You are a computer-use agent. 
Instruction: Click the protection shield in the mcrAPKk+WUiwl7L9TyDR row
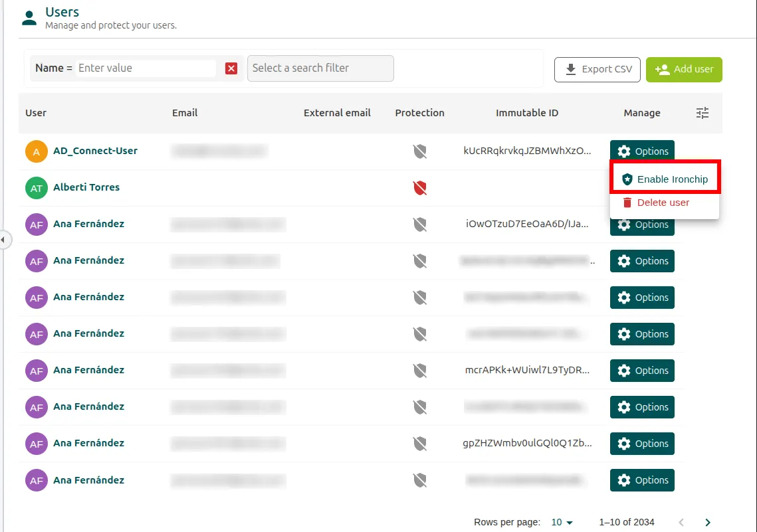[420, 371]
